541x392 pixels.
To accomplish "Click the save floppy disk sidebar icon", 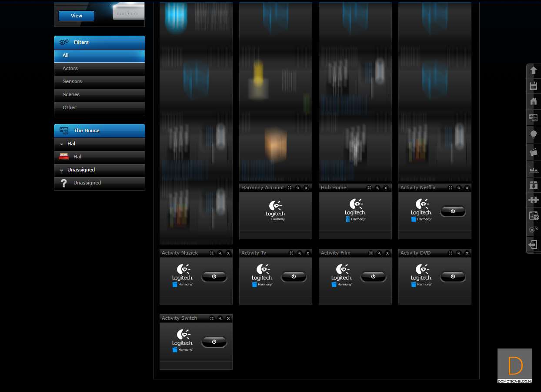I will click(x=533, y=86).
